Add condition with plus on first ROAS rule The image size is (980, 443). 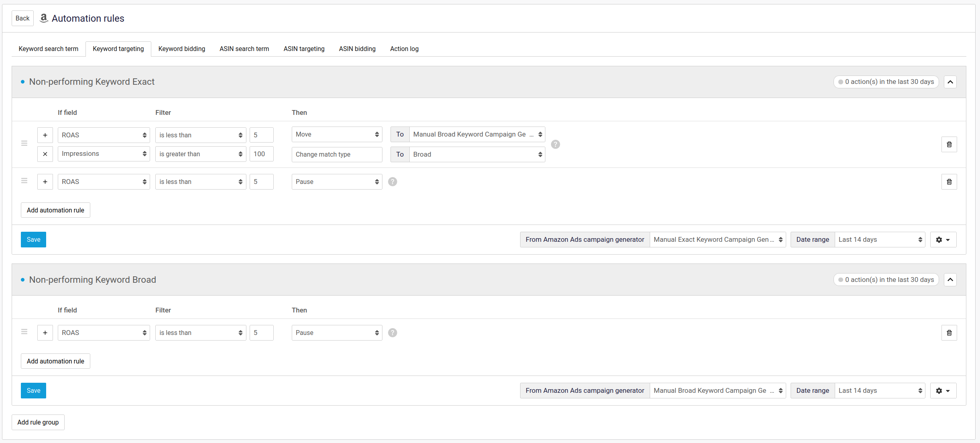click(x=45, y=135)
